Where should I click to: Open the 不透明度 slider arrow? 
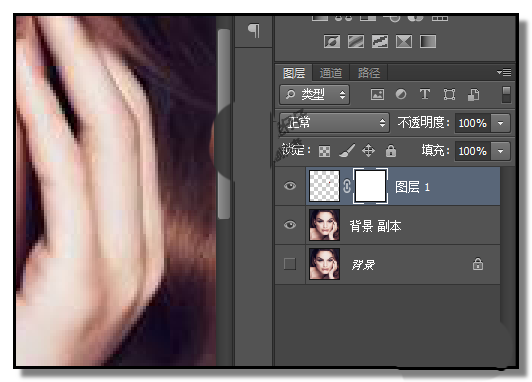pyautogui.click(x=500, y=123)
